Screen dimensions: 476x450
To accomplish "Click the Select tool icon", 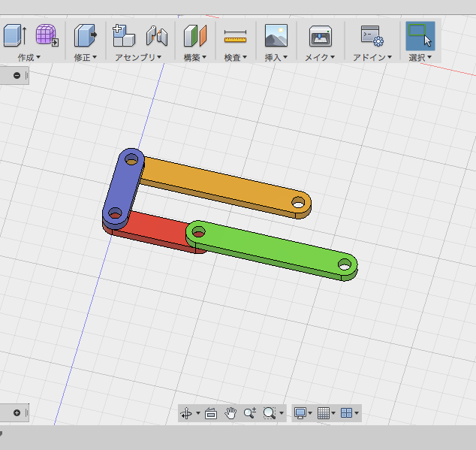I will tap(420, 35).
